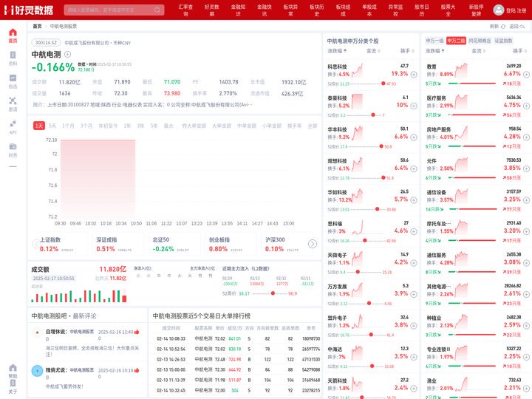Click 52周价 slider dot for 思科瑞
Screen dimensions: 532x399
tap(365, 241)
